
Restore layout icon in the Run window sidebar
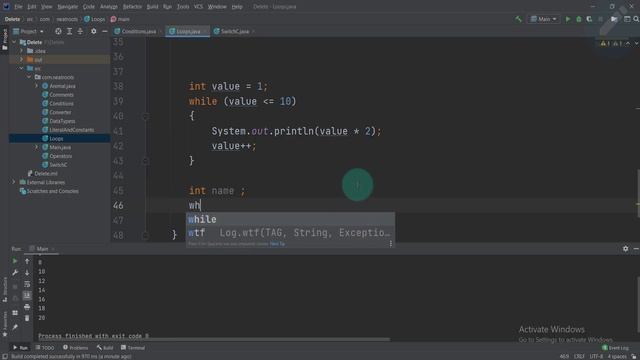click(x=15, y=313)
